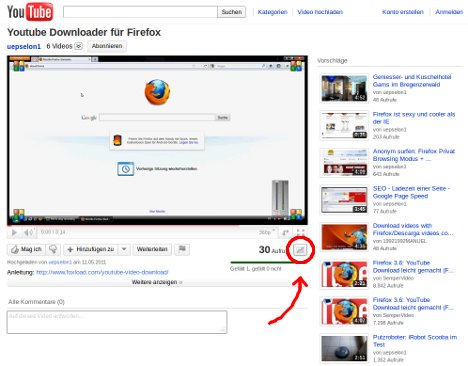Click Anonym surfen: Firefox Privat Browsing title
The width and height of the screenshot is (468, 366).
(x=414, y=155)
